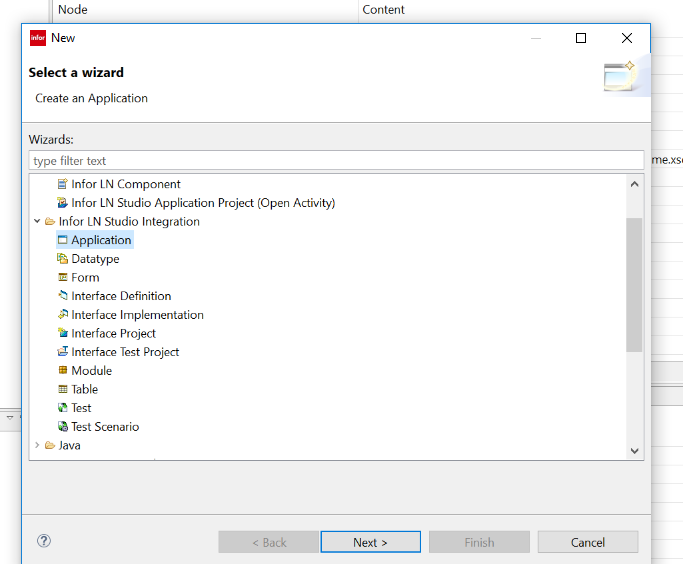Image resolution: width=683 pixels, height=564 pixels.
Task: Click the Infor LN Studio Integration label
Action: (129, 222)
